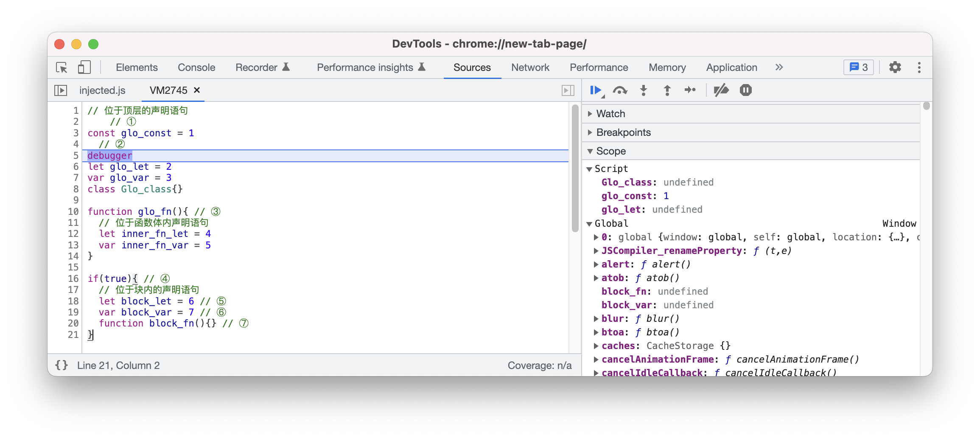This screenshot has height=439, width=980.
Task: Click the Coverage: n/a status text
Action: pyautogui.click(x=540, y=366)
